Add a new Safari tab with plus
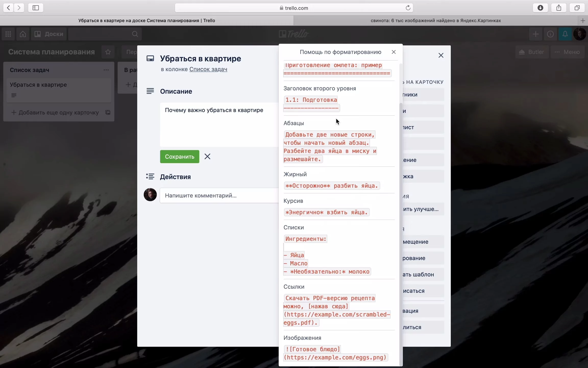Image resolution: width=588 pixels, height=368 pixels. click(583, 20)
